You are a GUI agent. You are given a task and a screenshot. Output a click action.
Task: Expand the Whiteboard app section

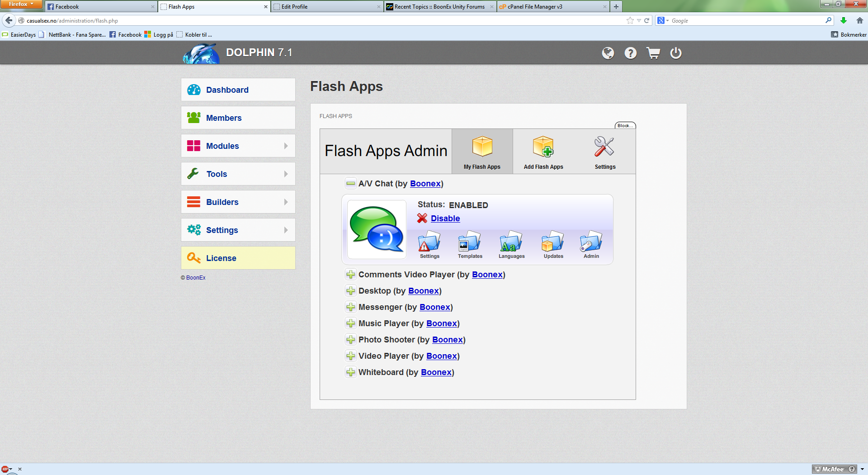click(x=350, y=372)
